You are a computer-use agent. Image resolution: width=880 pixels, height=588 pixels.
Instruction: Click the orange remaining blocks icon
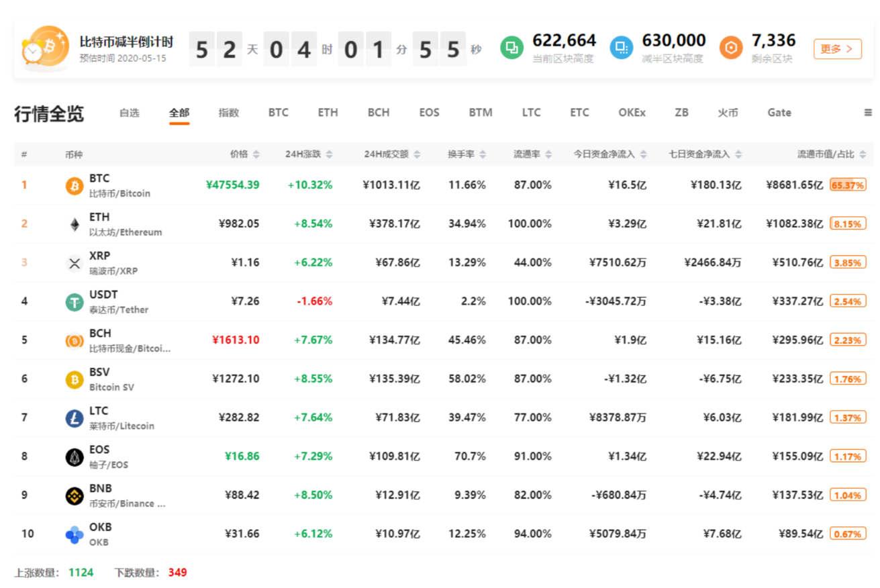point(731,48)
